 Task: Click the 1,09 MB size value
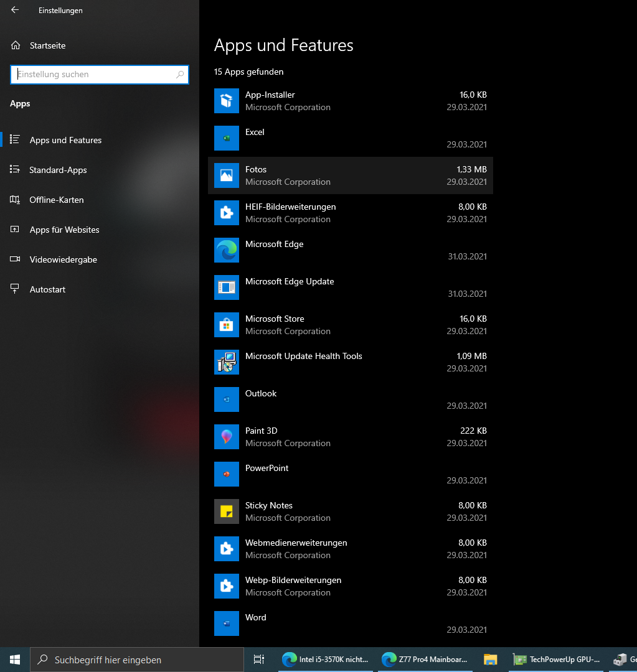pos(471,356)
